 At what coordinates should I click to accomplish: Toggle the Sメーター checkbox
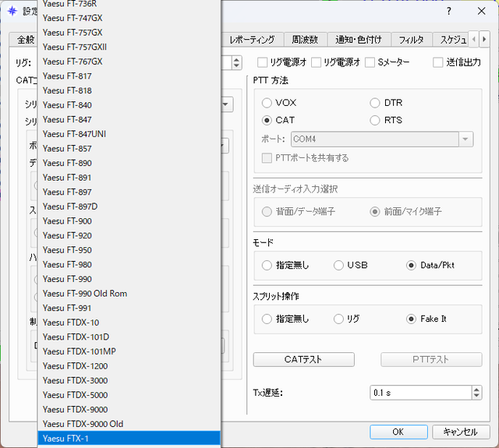pyautogui.click(x=370, y=62)
